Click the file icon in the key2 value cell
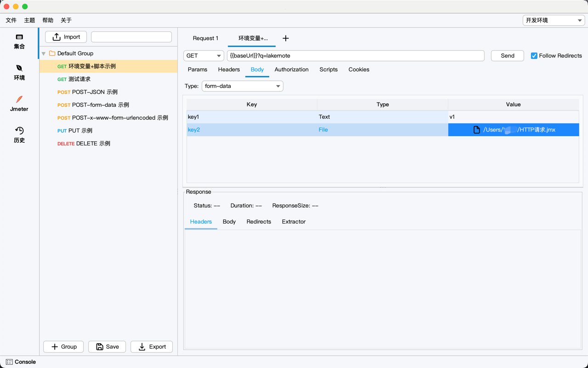Viewport: 588px width, 368px height. click(477, 130)
